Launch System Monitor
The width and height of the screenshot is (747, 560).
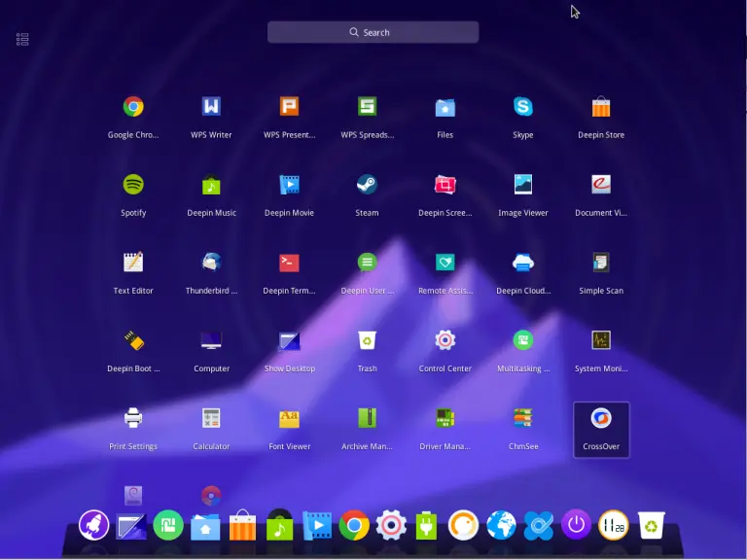(x=601, y=340)
